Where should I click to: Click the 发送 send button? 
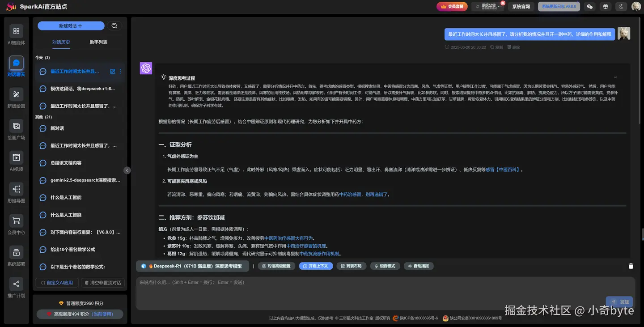coord(619,302)
